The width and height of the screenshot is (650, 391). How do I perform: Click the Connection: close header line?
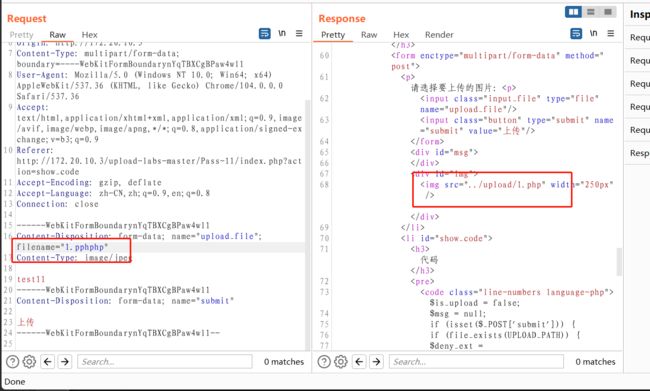click(x=58, y=204)
